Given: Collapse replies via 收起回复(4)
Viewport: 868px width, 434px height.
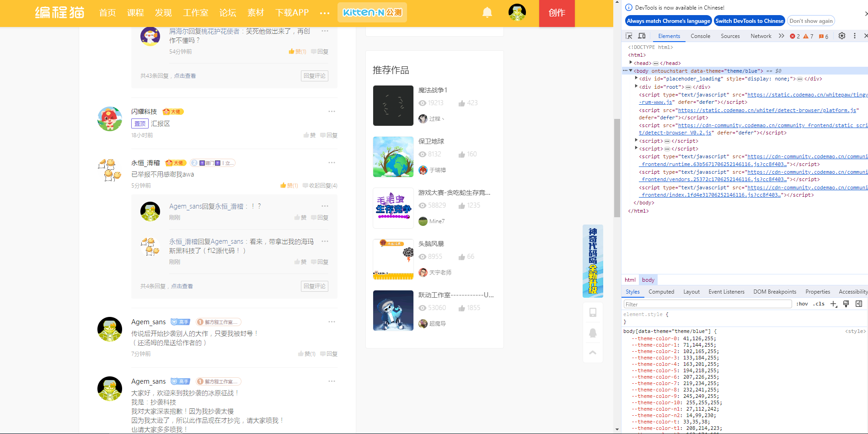Looking at the screenshot, I should (320, 186).
